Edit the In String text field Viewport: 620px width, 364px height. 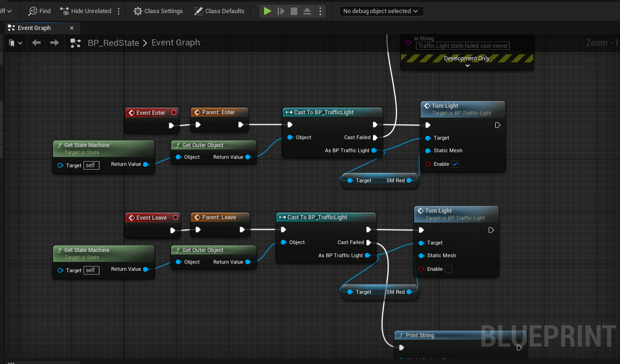463,45
